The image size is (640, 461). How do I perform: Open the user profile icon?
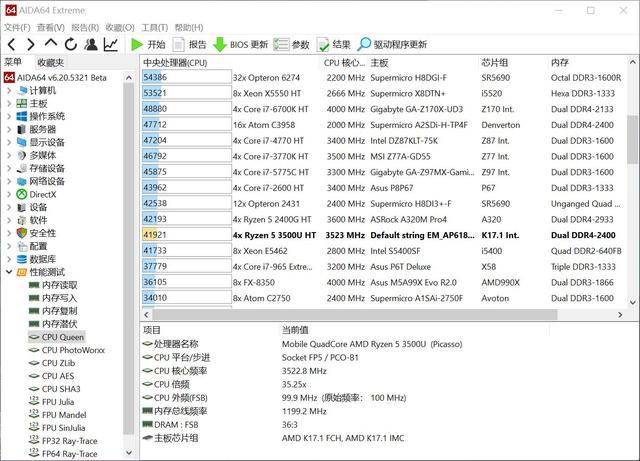(x=91, y=44)
